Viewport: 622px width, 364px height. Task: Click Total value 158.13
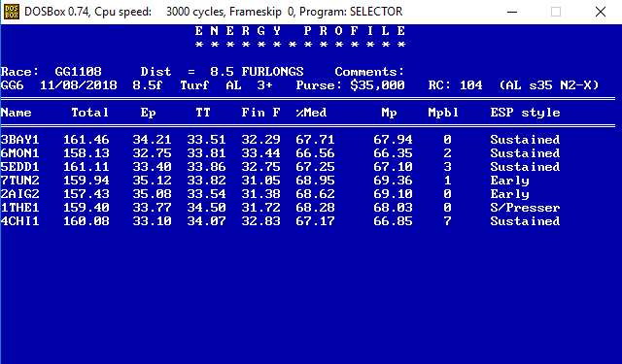tap(86, 153)
